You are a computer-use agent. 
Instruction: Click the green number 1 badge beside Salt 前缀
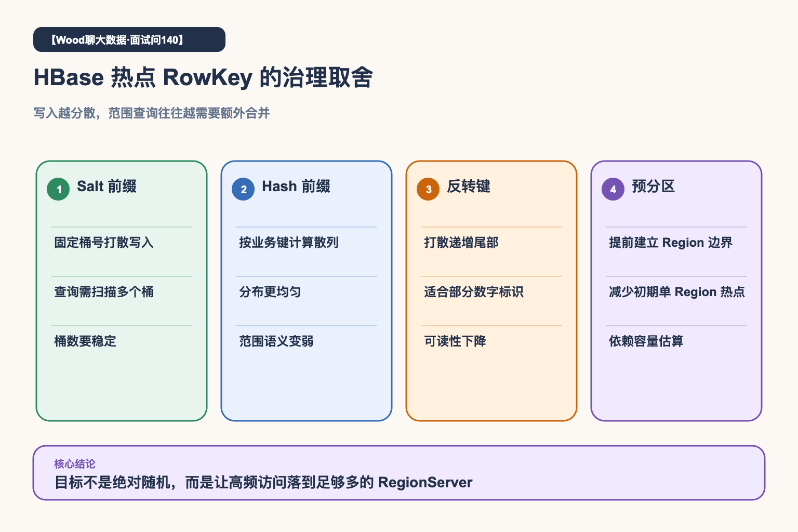pos(58,189)
